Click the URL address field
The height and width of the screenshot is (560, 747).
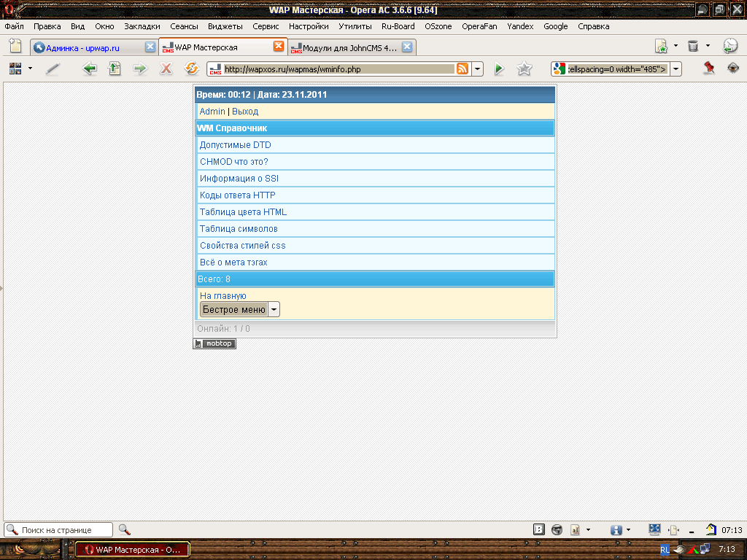[338, 69]
